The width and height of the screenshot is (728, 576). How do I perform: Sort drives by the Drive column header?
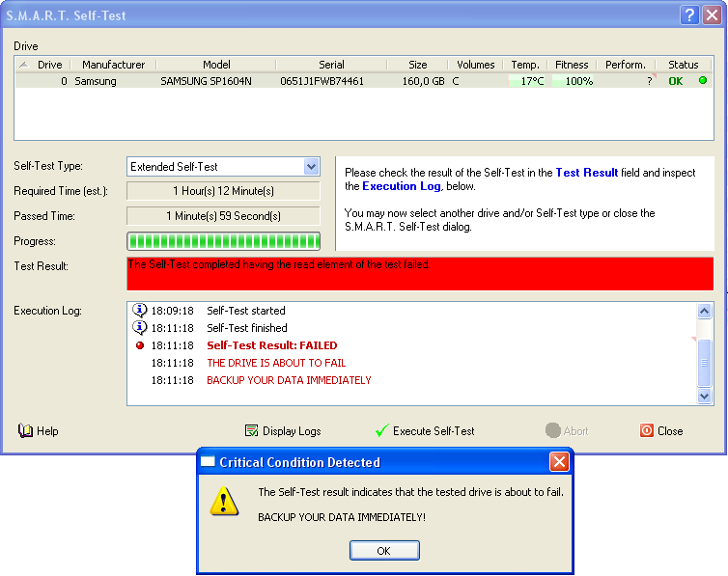point(48,65)
